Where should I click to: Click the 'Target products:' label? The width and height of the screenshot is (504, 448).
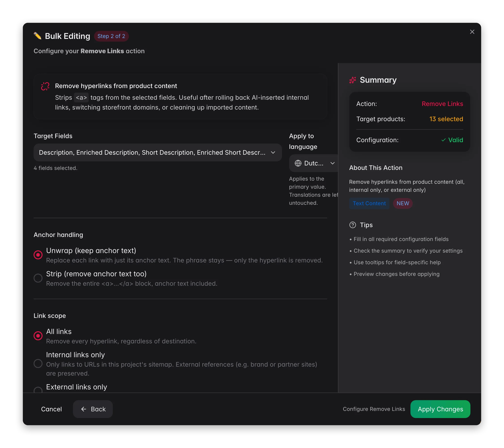coord(380,119)
